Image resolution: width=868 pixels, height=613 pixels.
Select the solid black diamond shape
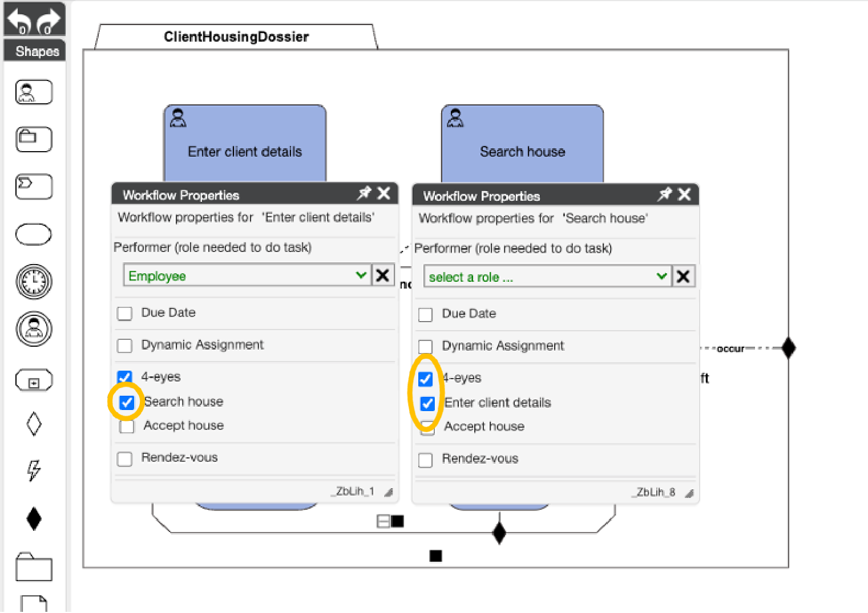pyautogui.click(x=34, y=518)
